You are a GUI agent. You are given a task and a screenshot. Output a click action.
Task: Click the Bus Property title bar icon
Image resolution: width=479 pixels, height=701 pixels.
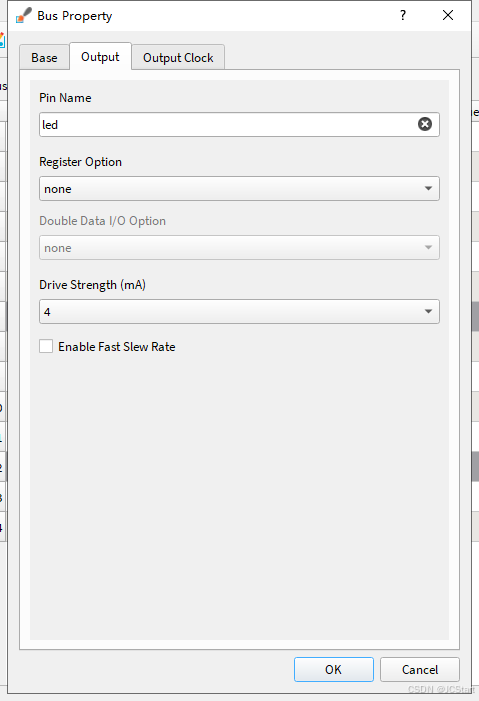[x=23, y=15]
